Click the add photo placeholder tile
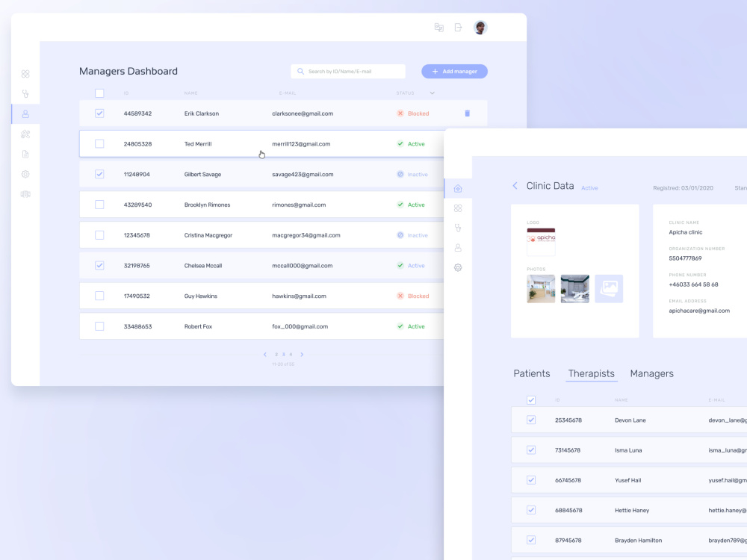 pyautogui.click(x=609, y=288)
